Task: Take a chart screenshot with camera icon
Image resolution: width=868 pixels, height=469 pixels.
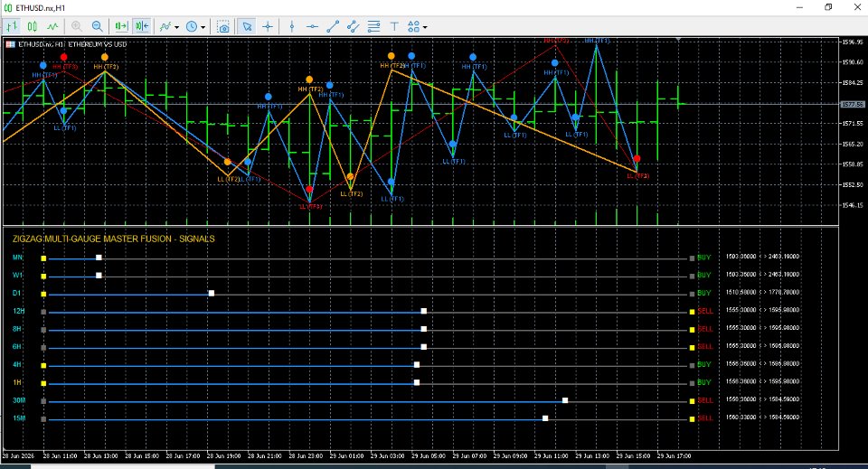Action: (x=223, y=26)
